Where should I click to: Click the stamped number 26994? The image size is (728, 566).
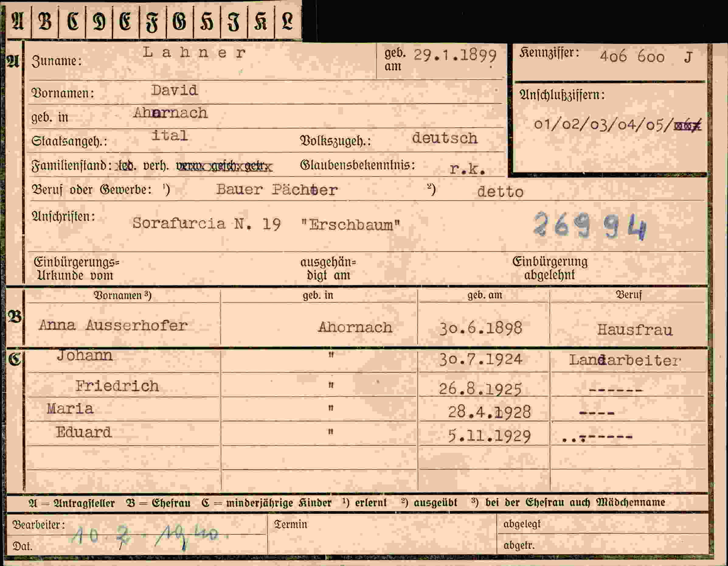[x=590, y=226]
